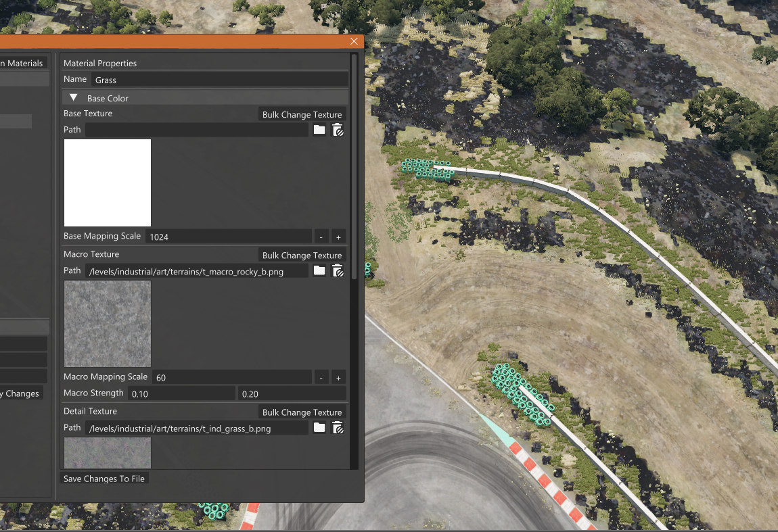778x532 pixels.
Task: Edit the Macro Texture path field
Action: tap(196, 271)
